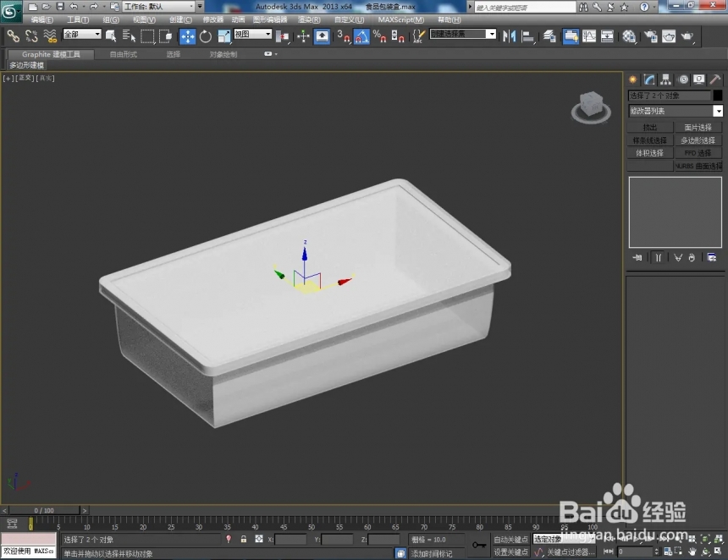Open the 编辑(E) menu
Viewport: 728px width, 560px height.
(41, 19)
